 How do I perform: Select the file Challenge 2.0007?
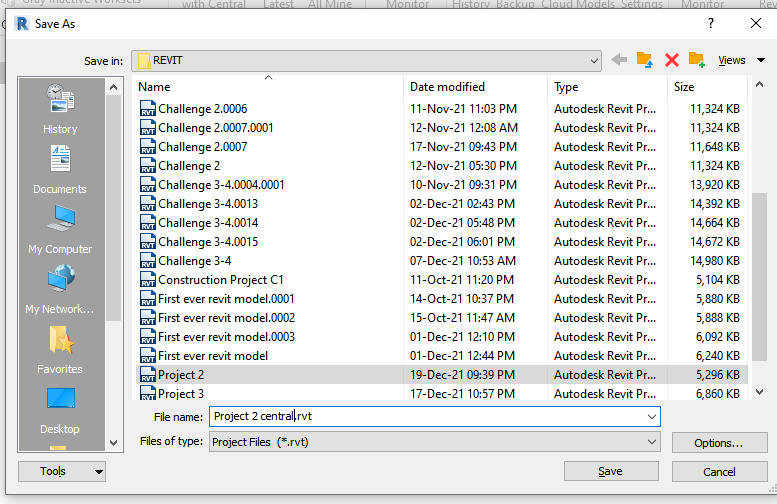tap(203, 147)
